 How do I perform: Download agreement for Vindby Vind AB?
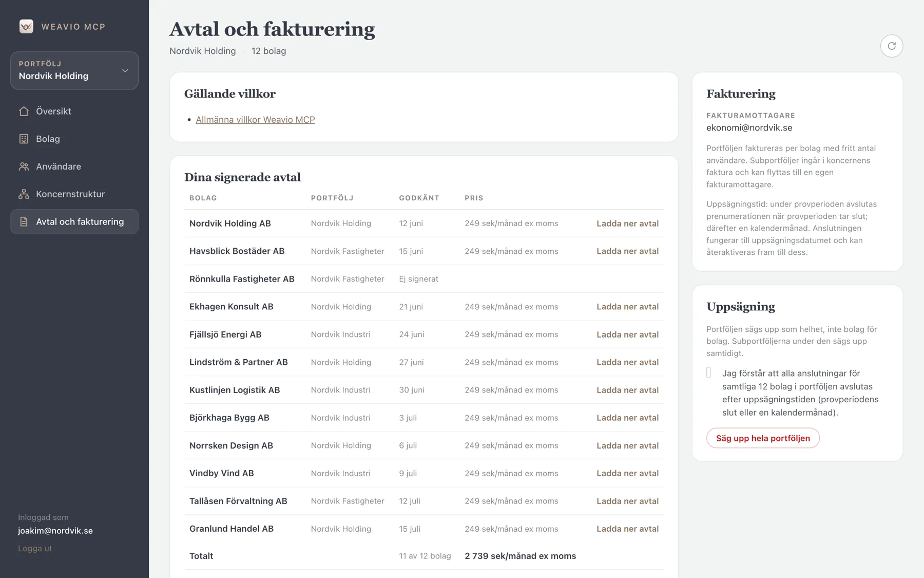coord(627,473)
